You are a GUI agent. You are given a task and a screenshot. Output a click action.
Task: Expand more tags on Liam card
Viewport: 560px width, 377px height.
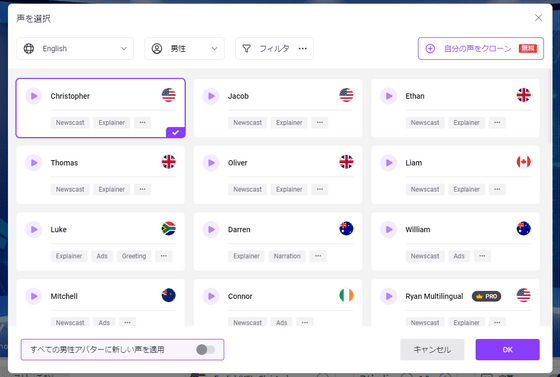(497, 189)
